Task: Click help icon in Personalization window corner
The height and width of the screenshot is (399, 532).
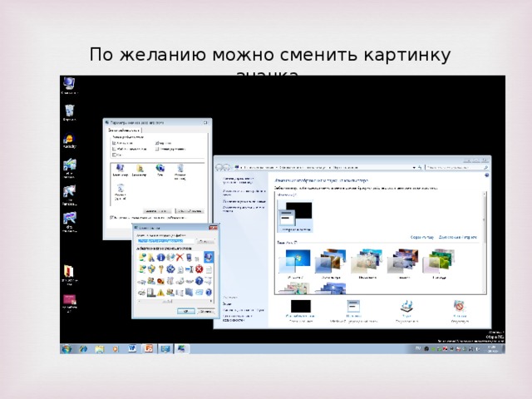Action: coord(487,175)
